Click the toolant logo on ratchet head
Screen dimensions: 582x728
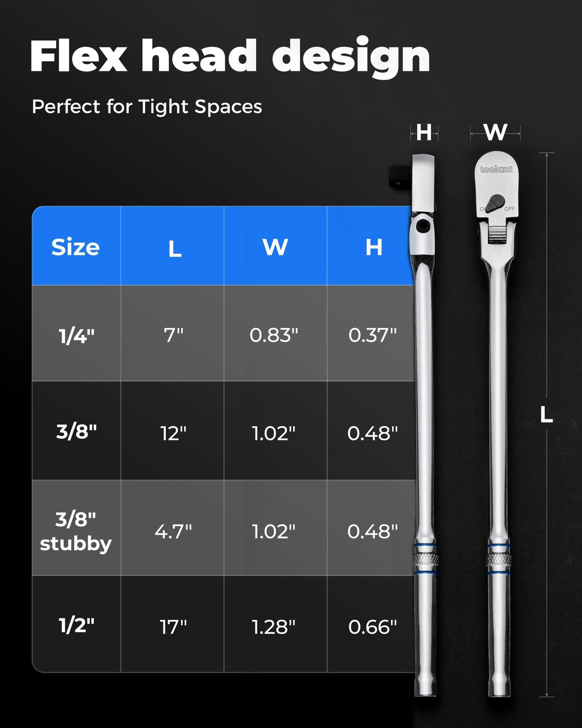click(x=496, y=169)
